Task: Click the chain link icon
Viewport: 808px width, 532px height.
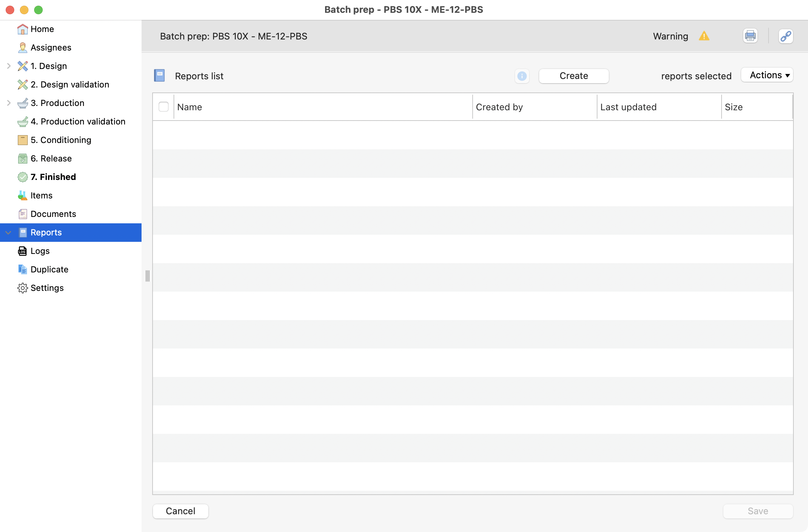Action: (x=786, y=36)
